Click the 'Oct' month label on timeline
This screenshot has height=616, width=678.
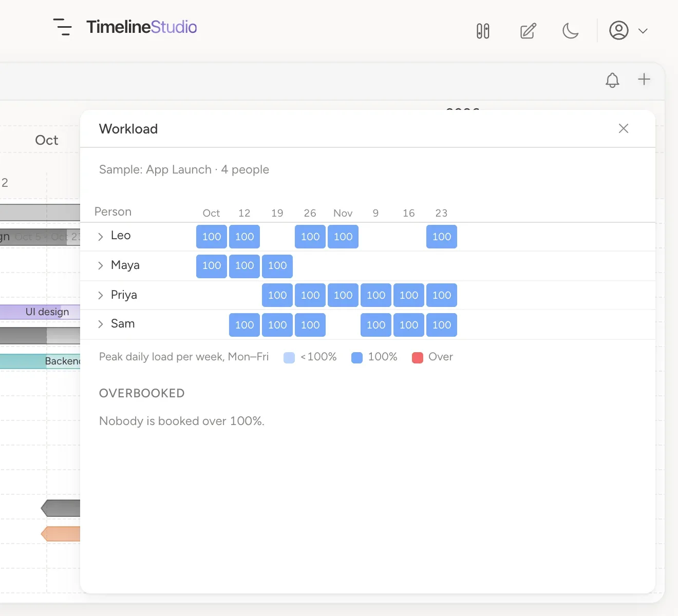(47, 140)
